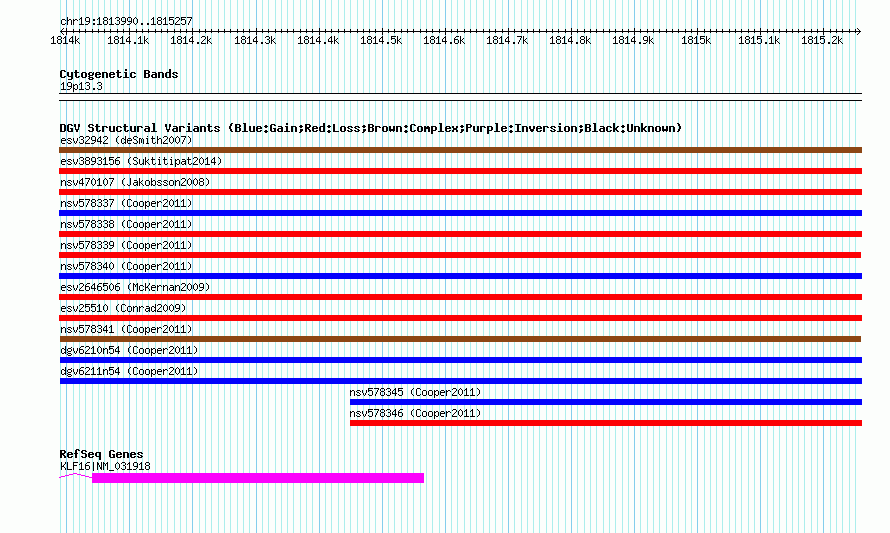
Task: Open the nsv578339 (Cooper2011) label
Action: pyautogui.click(x=126, y=245)
